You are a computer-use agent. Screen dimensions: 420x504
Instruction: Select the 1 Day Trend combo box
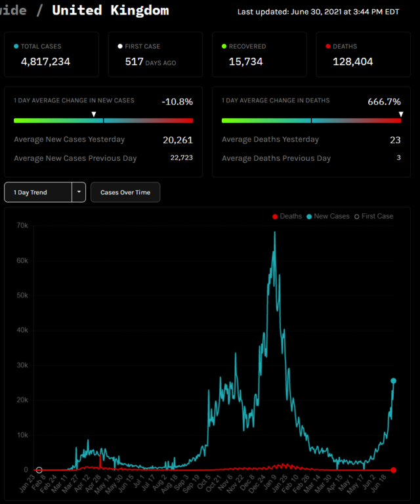click(38, 192)
